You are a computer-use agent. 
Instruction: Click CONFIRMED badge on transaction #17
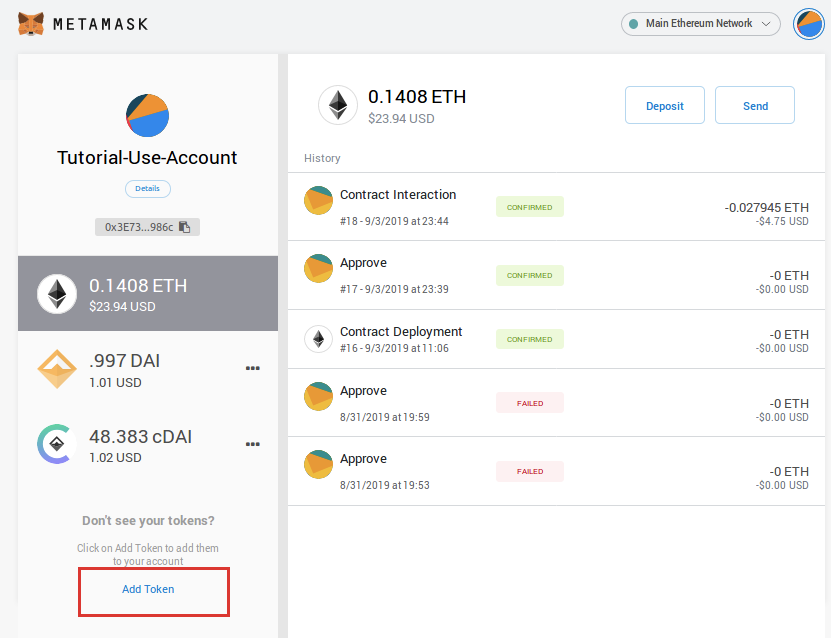[530, 276]
